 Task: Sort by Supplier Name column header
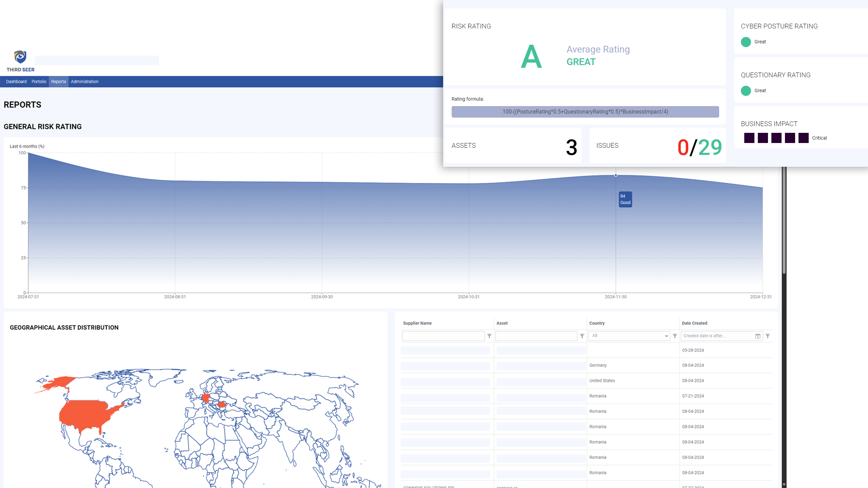click(417, 323)
